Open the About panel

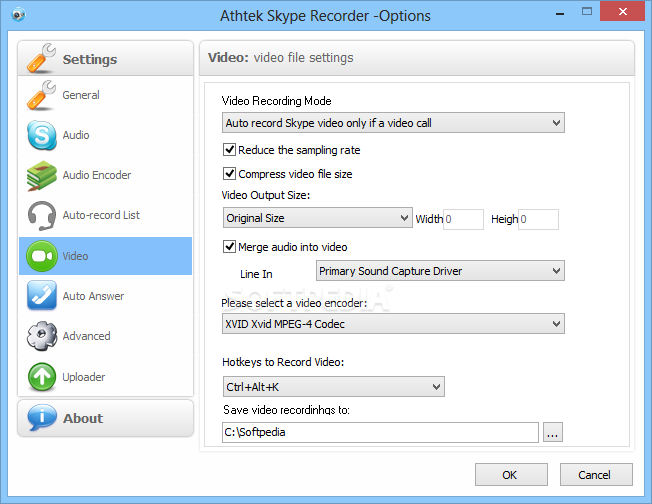point(106,418)
